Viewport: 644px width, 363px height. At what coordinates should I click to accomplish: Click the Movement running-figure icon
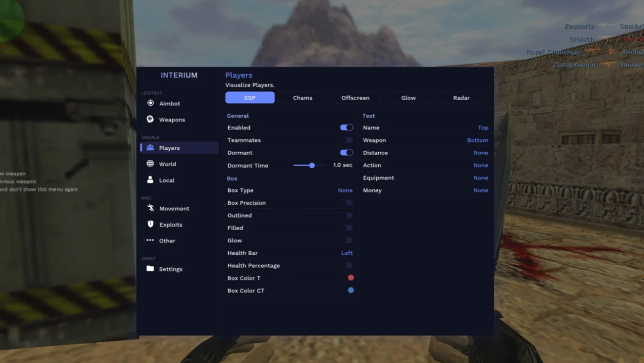pos(151,208)
